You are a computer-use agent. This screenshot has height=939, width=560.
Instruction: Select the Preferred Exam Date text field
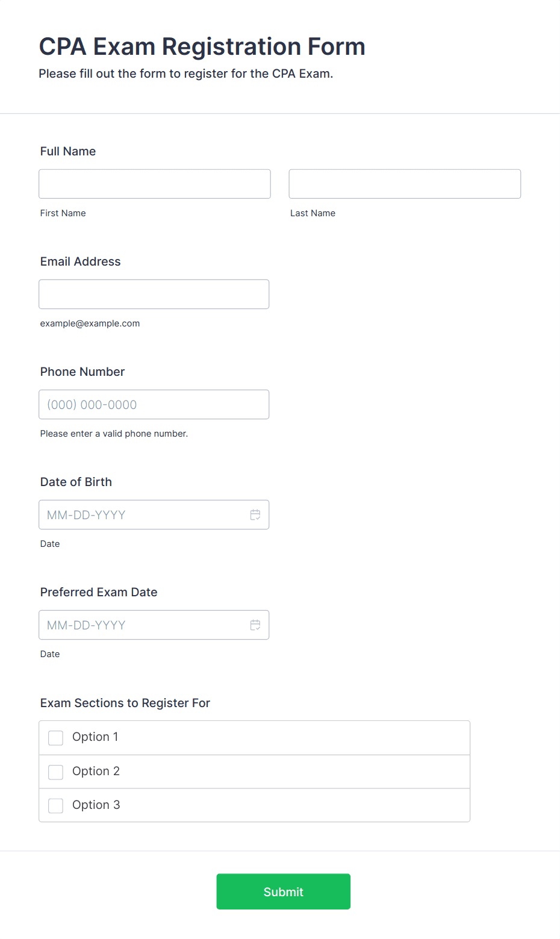pyautogui.click(x=154, y=625)
